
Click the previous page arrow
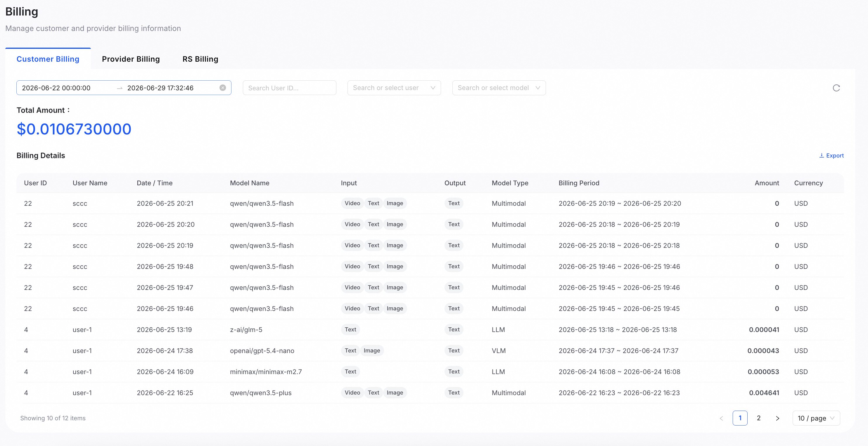coord(721,418)
